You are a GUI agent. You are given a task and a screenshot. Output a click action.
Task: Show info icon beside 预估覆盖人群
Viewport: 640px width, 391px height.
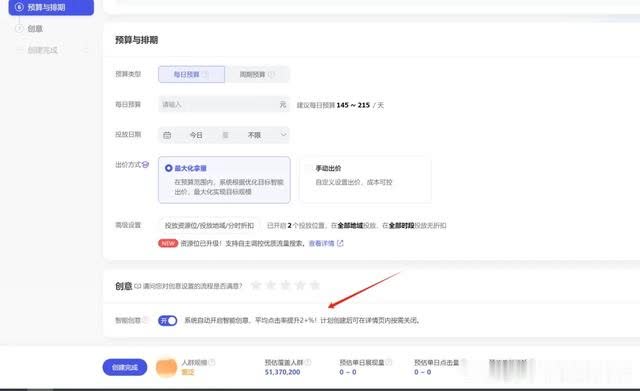[x=308, y=362]
